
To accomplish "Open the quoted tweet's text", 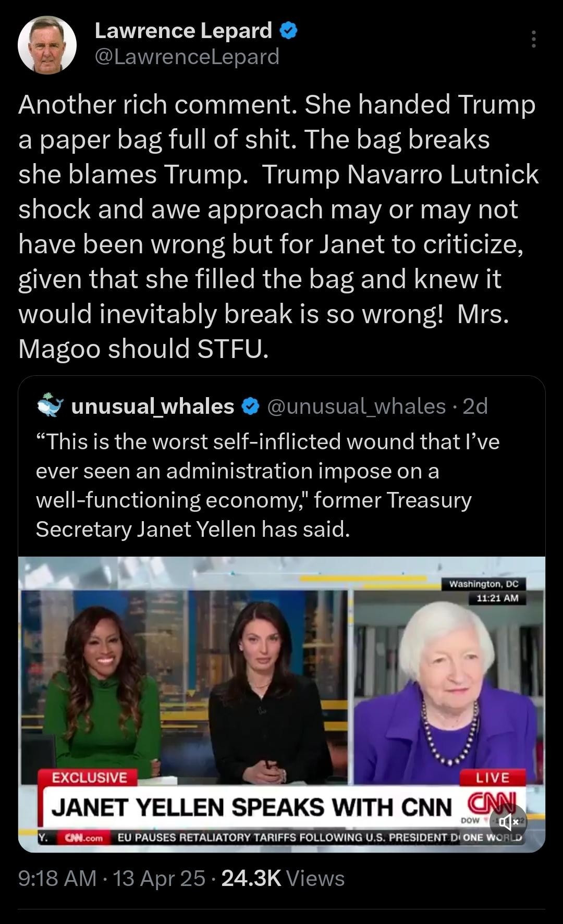I will (267, 485).
